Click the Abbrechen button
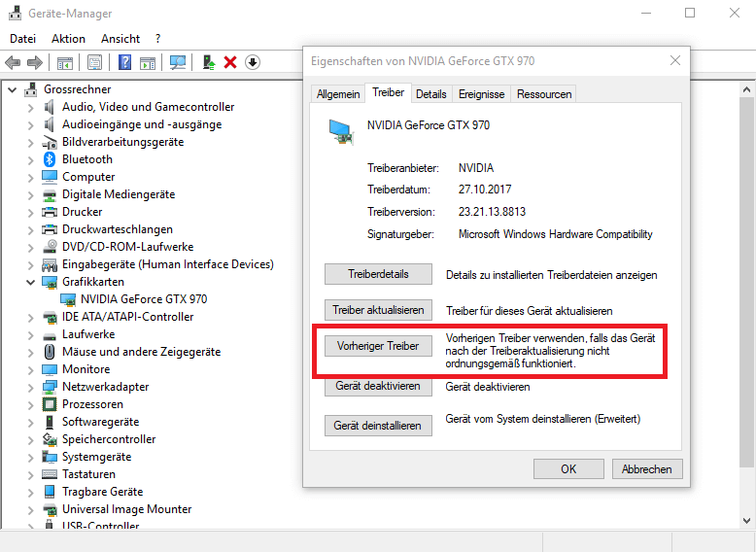The width and height of the screenshot is (756, 552). tap(646, 468)
